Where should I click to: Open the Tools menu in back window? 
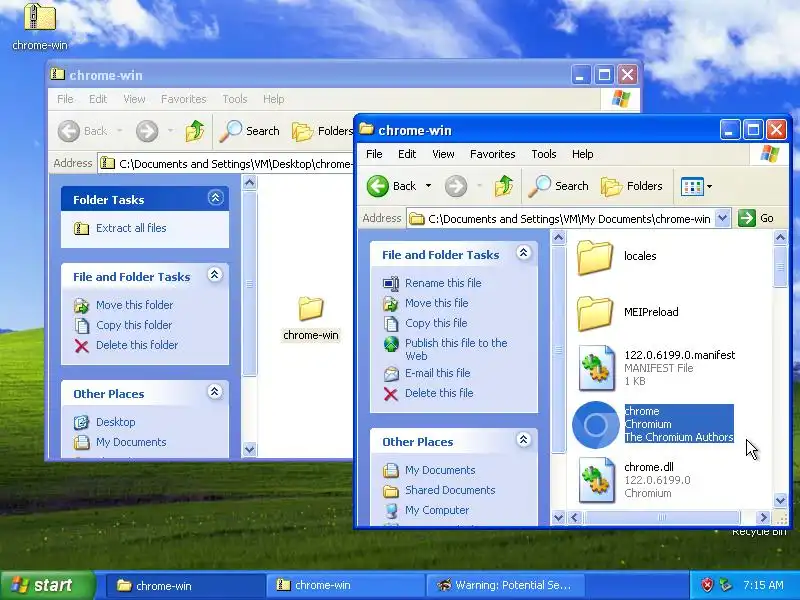235,99
